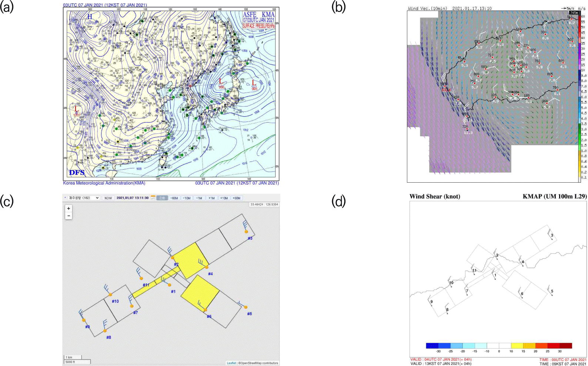Image resolution: width=588 pixels, height=366 pixels.
Task: Open the calendar date picker icon
Action: 153,198
